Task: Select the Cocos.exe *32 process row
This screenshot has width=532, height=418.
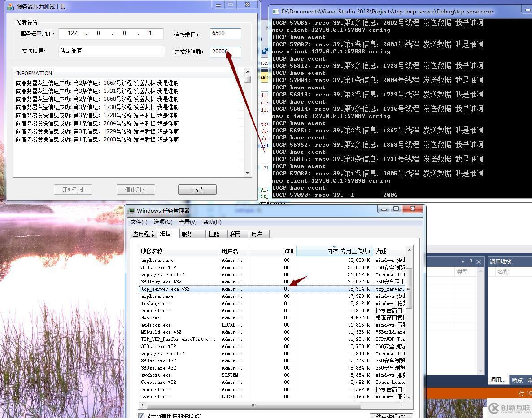Action: (x=272, y=383)
